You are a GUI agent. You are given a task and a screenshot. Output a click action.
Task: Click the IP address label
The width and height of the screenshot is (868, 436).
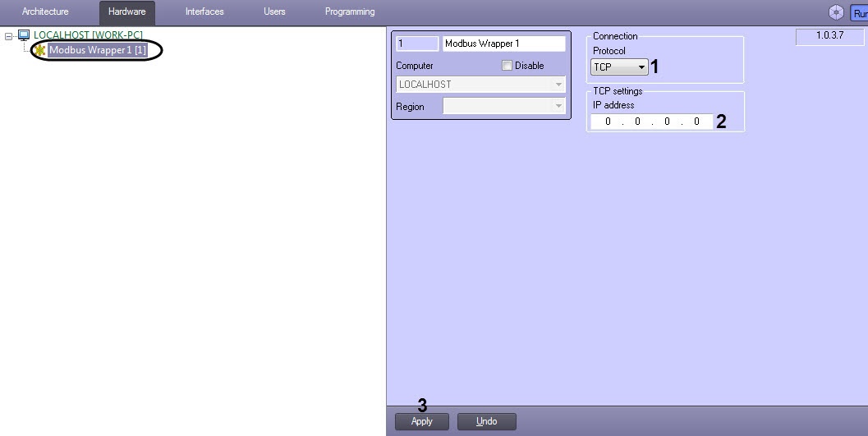(x=613, y=104)
